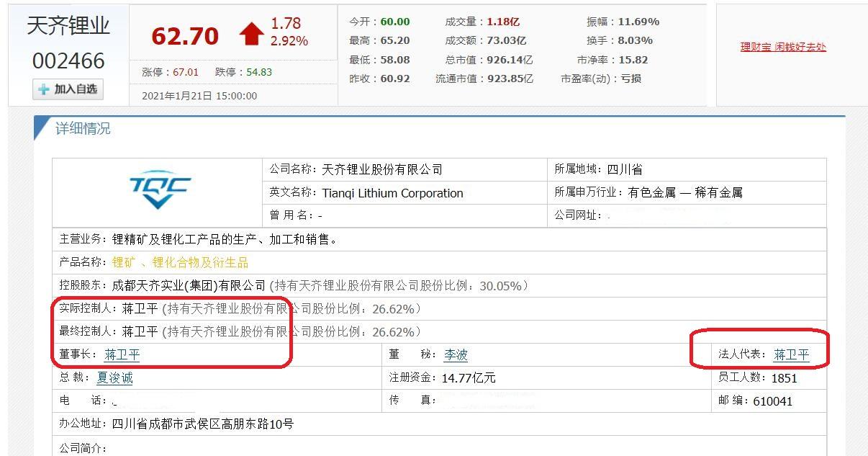This screenshot has height=456, width=868.
Task: Click registered capital 14.77亿元
Action: [469, 377]
